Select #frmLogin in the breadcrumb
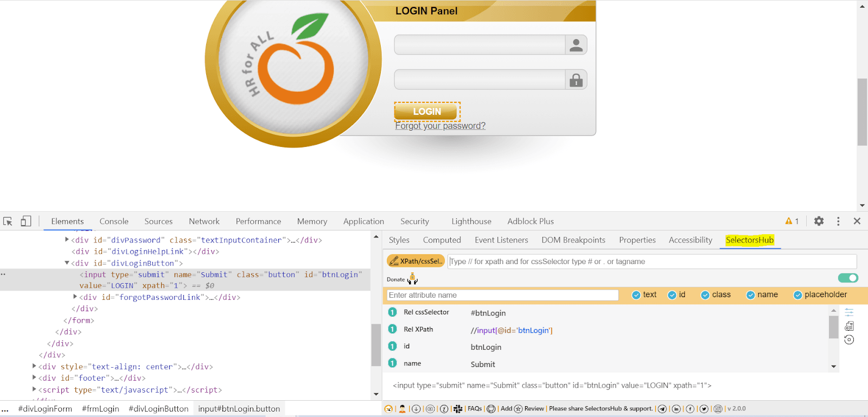This screenshot has width=868, height=417. click(x=100, y=409)
